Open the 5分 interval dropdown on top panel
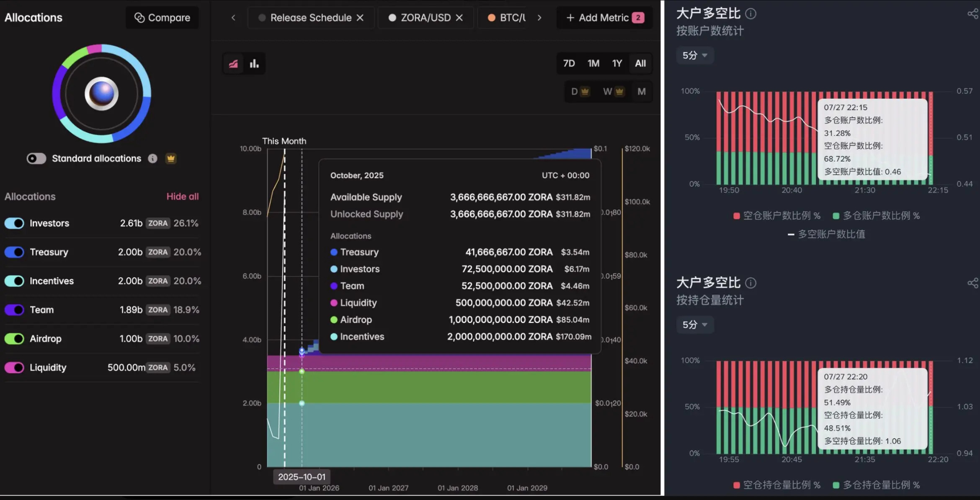 pyautogui.click(x=695, y=55)
